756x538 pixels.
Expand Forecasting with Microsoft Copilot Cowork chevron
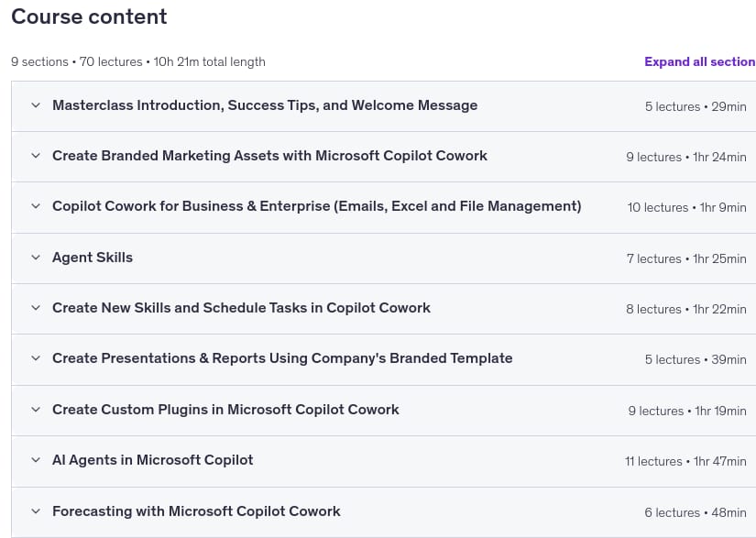pos(36,511)
